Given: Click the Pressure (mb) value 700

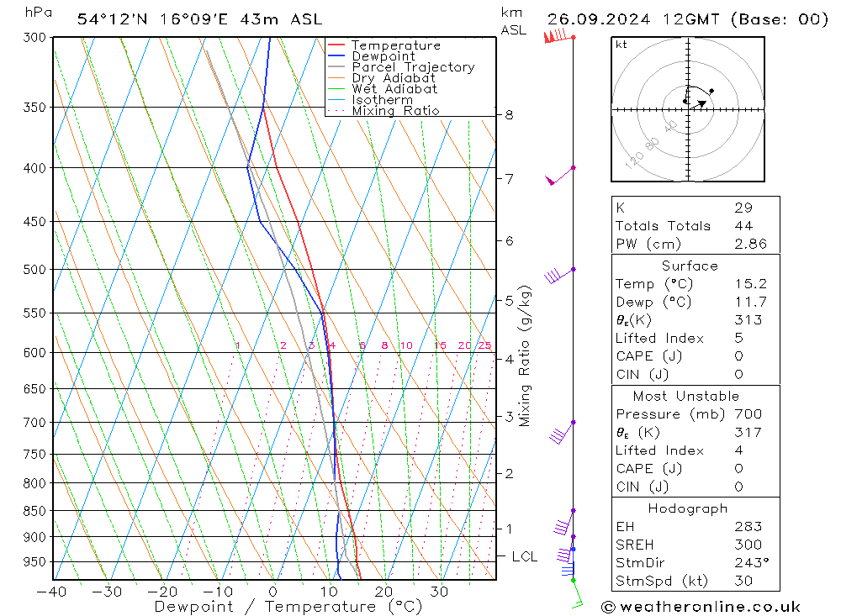Looking at the screenshot, I should click(x=748, y=413).
